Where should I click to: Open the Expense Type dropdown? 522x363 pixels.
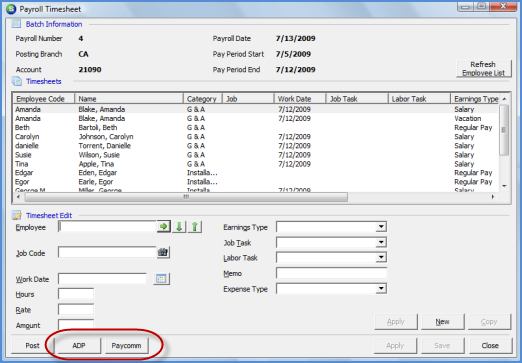click(x=381, y=289)
